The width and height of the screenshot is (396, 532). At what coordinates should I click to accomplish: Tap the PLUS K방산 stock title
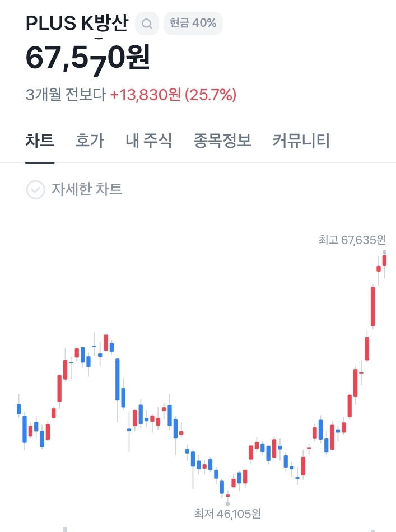click(77, 23)
